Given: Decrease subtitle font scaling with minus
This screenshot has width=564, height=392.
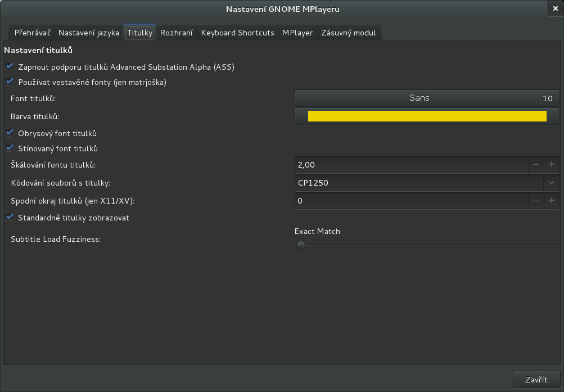Looking at the screenshot, I should click(536, 165).
